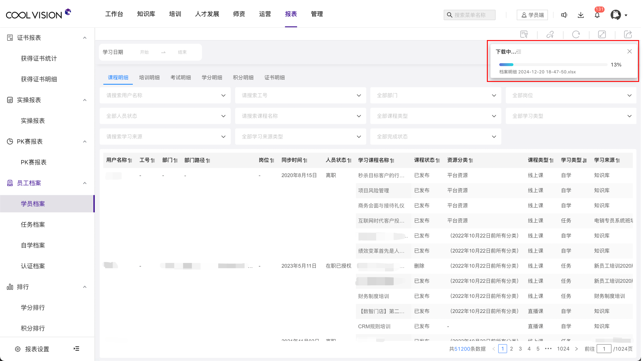The width and height of the screenshot is (644, 361).
Task: Click the link share icon in toolbar
Action: (550, 34)
